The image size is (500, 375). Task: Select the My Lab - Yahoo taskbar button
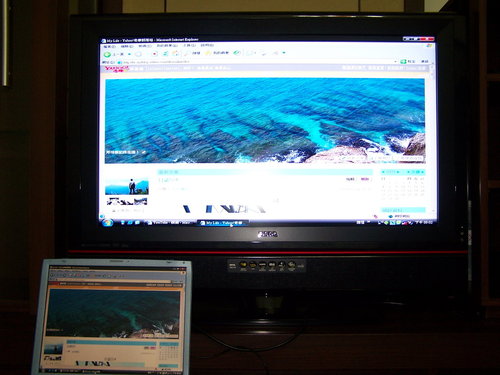point(223,223)
